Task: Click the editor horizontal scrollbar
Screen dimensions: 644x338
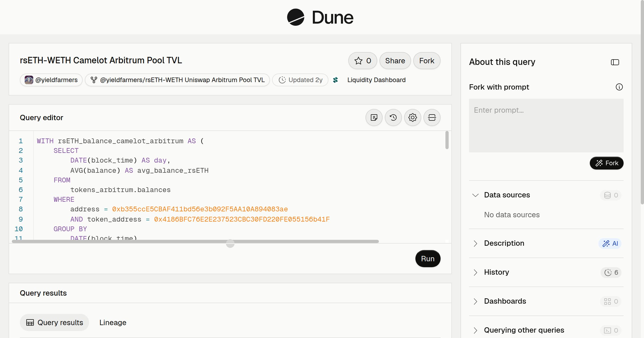Action: (x=195, y=241)
